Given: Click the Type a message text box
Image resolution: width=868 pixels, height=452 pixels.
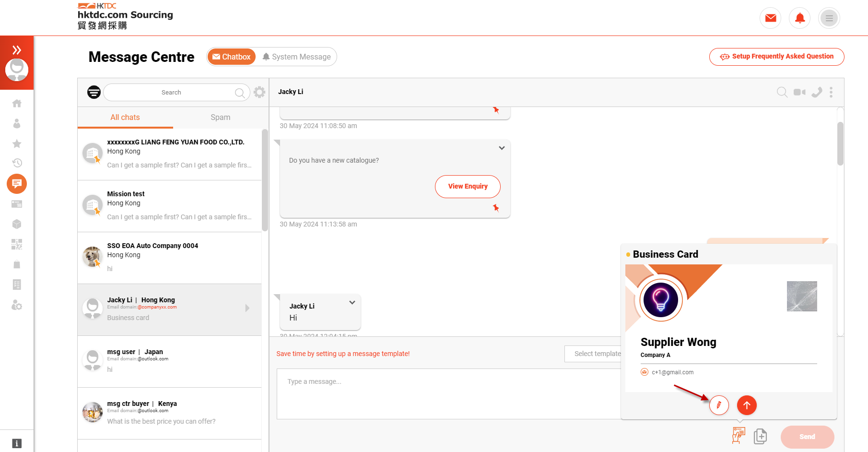Looking at the screenshot, I should 449,394.
